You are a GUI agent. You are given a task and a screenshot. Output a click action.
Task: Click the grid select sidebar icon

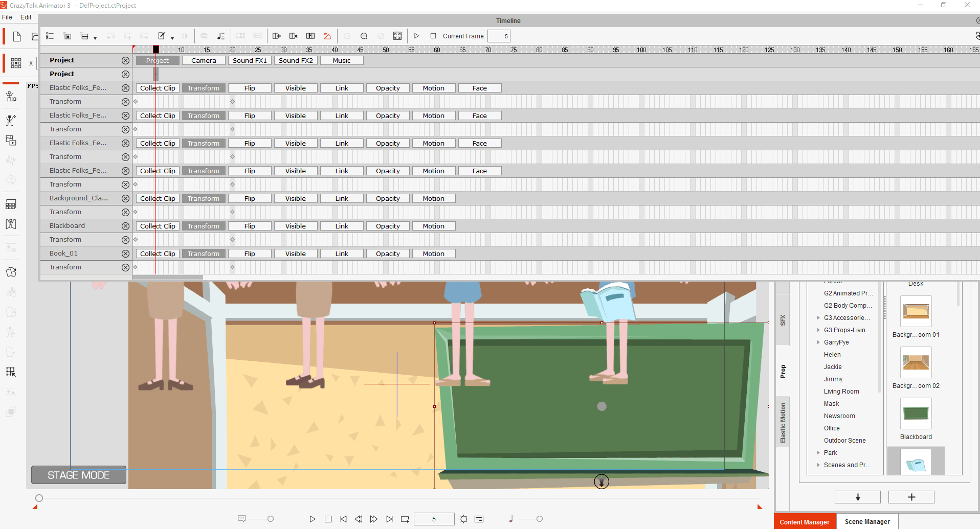pos(11,372)
